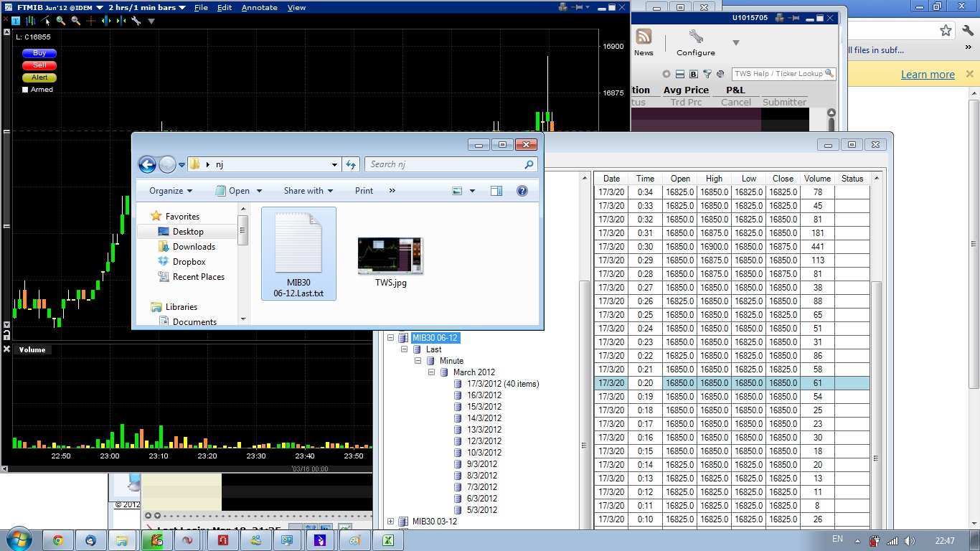Image resolution: width=980 pixels, height=551 pixels.
Task: Click the filter funnel icon in TWS
Action: pyautogui.click(x=707, y=74)
